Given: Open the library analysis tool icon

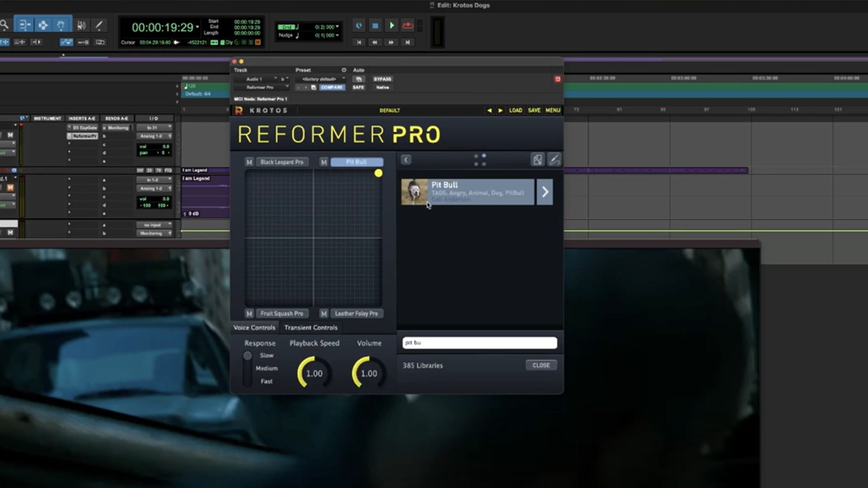Looking at the screenshot, I should (x=537, y=160).
